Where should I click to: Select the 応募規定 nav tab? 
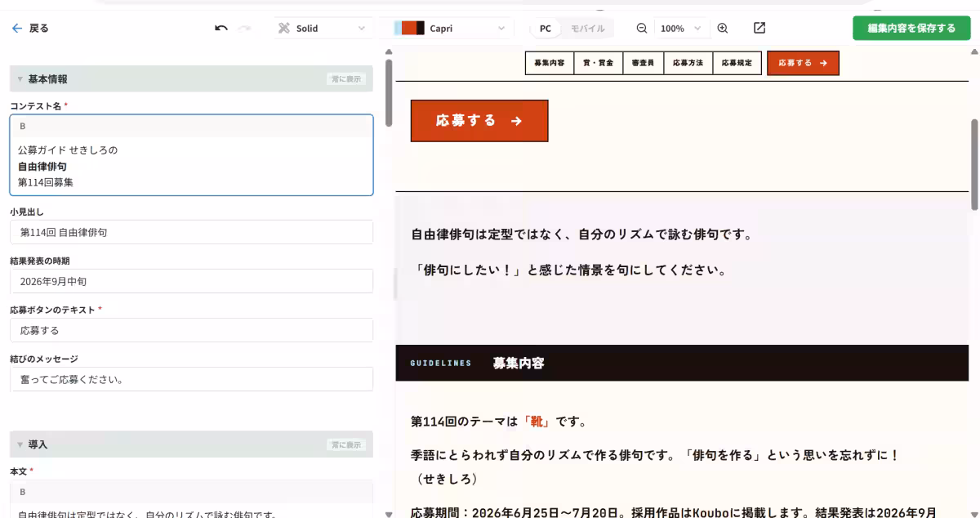pos(737,62)
